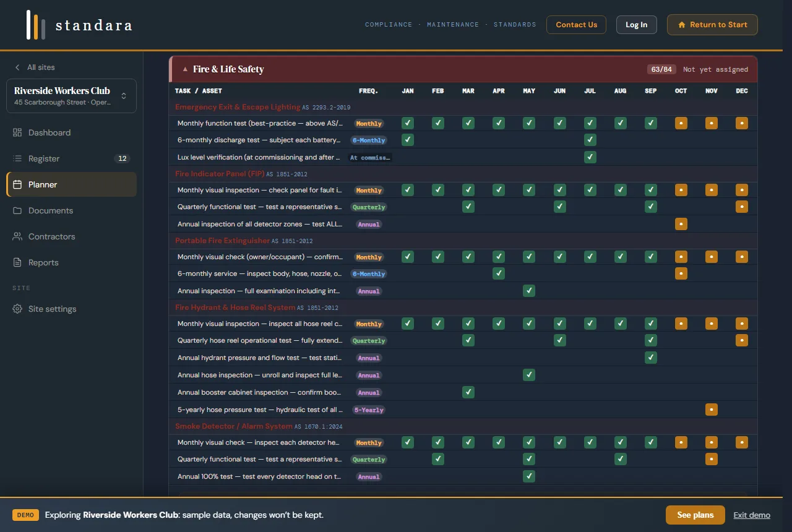Image resolution: width=792 pixels, height=532 pixels.
Task: Click the 5-Yearly frequency tag
Action: pyautogui.click(x=369, y=410)
